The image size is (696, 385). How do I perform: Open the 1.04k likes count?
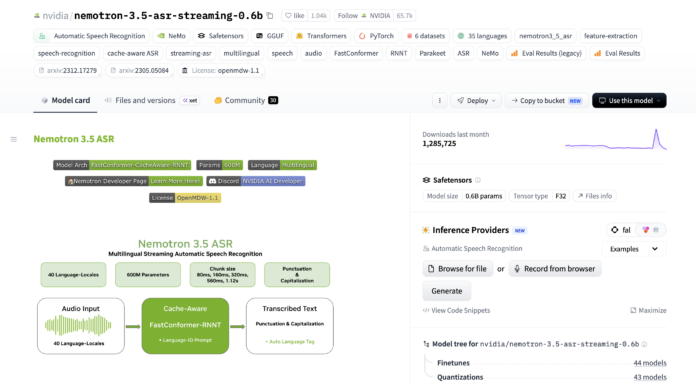(319, 16)
